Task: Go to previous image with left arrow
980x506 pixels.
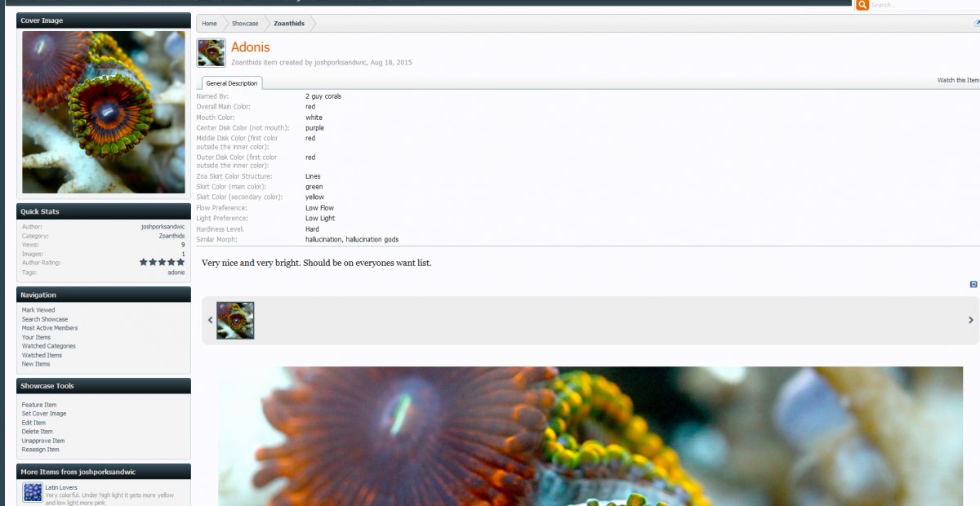Action: tap(210, 320)
